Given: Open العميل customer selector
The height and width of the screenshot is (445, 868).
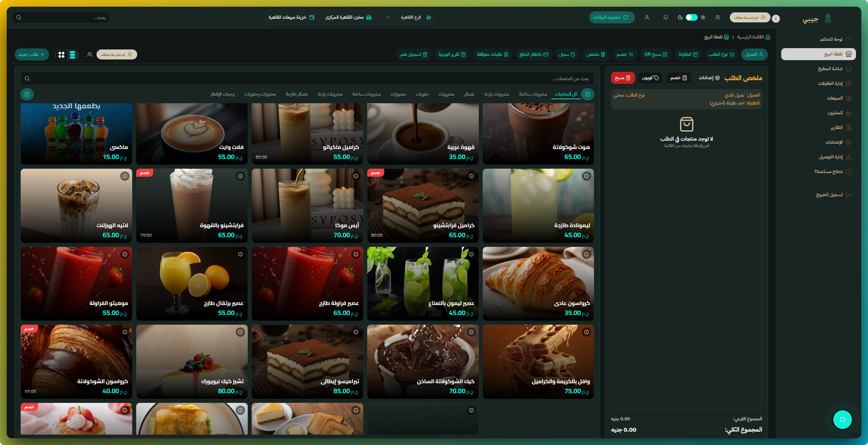Looking at the screenshot, I should [754, 54].
